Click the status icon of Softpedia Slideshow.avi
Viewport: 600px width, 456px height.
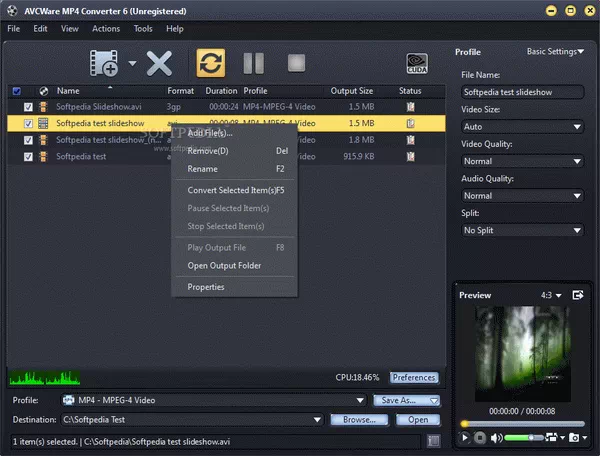(x=411, y=107)
